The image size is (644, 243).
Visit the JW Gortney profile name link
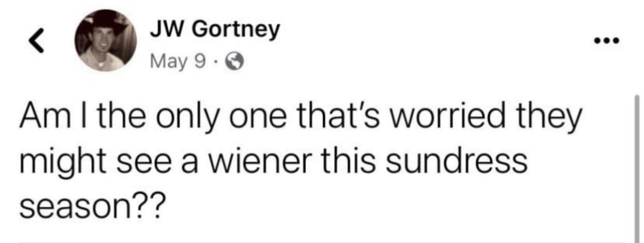coord(215,31)
